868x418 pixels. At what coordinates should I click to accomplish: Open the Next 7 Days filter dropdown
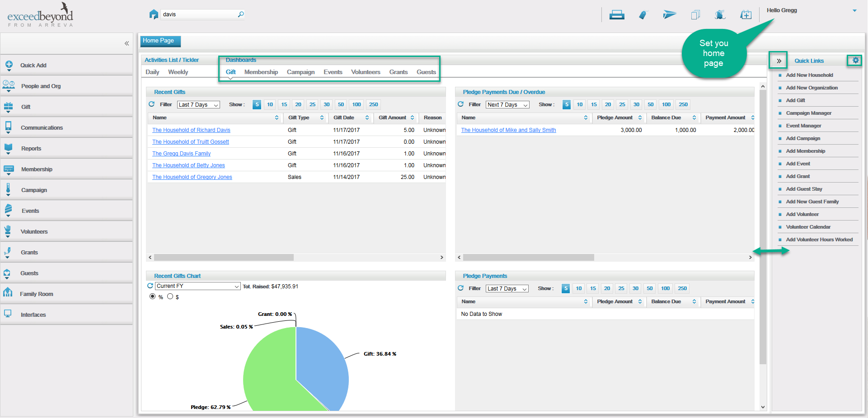coord(507,104)
